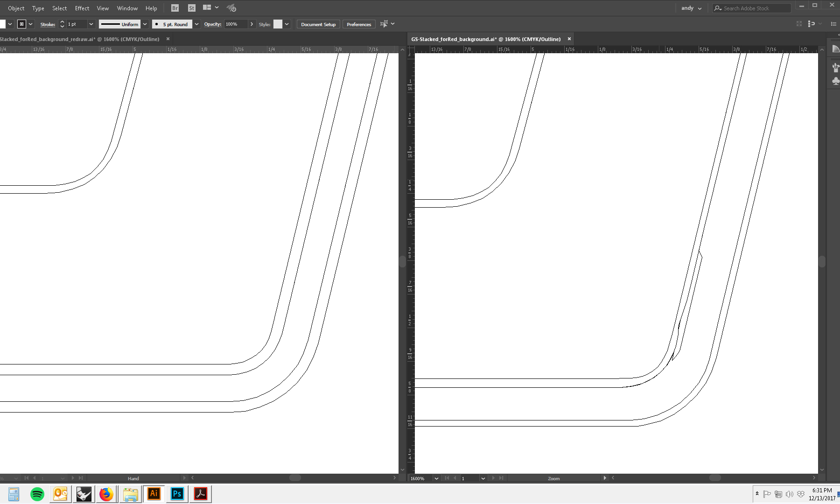Close the background_redraw.ai document tab

tap(168, 39)
